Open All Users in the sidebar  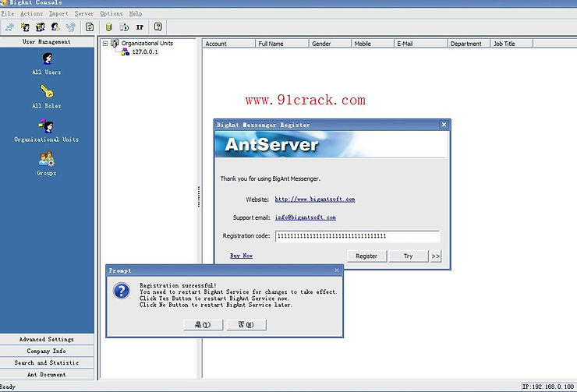tap(47, 64)
